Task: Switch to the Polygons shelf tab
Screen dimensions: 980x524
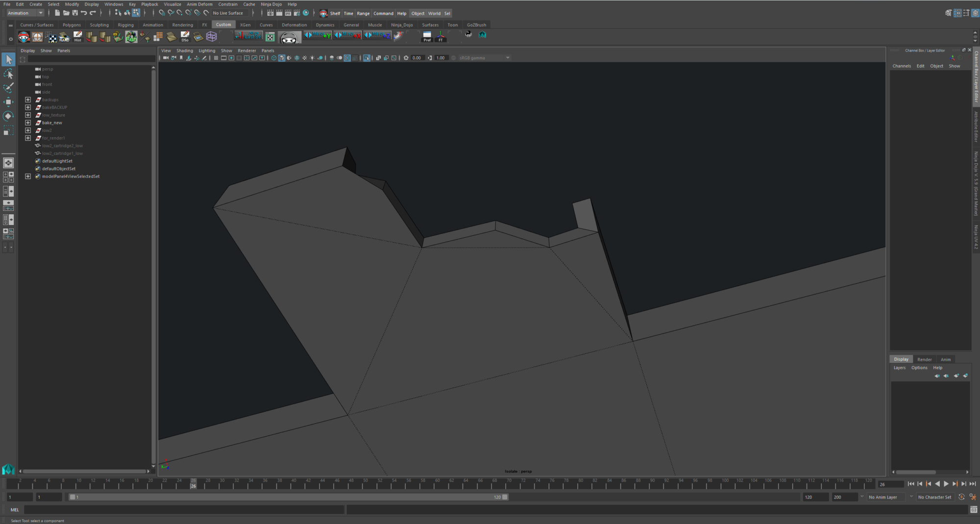Action: 72,25
